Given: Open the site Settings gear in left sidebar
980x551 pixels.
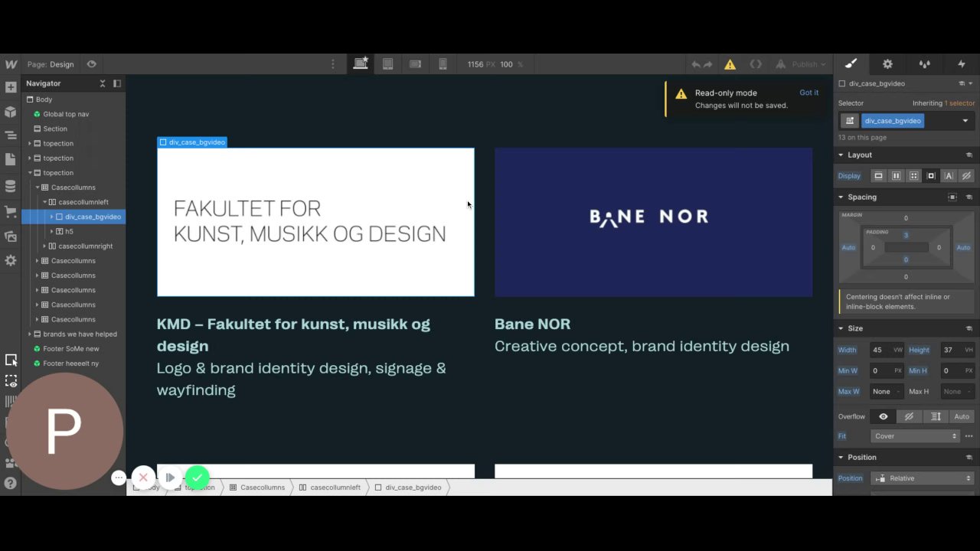Looking at the screenshot, I should click(x=10, y=261).
